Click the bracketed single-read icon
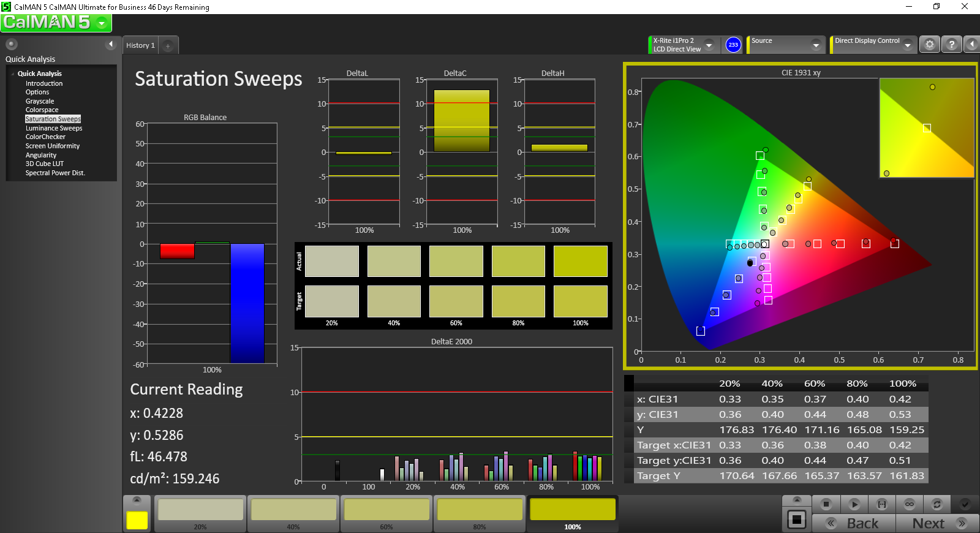The height and width of the screenshot is (533, 980). point(881,504)
